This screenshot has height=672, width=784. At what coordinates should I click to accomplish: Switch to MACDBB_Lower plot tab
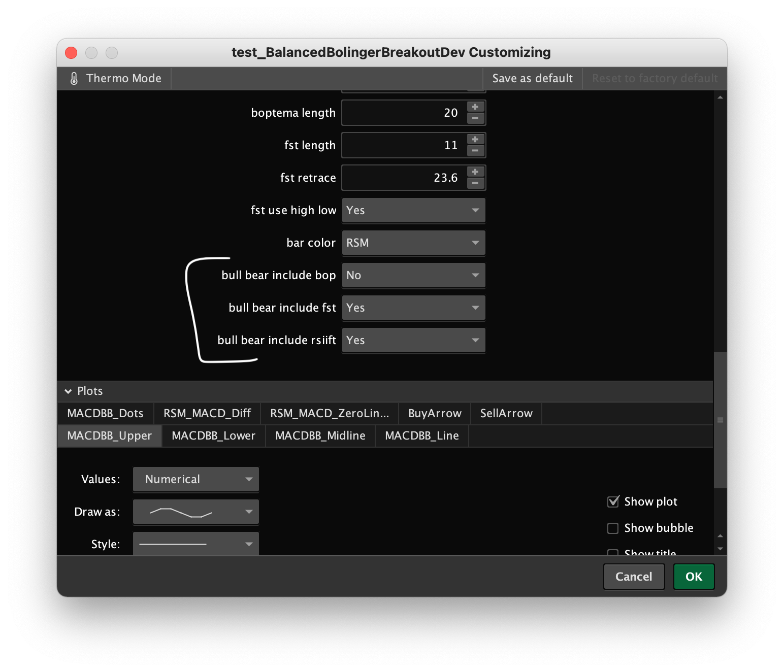[213, 436]
